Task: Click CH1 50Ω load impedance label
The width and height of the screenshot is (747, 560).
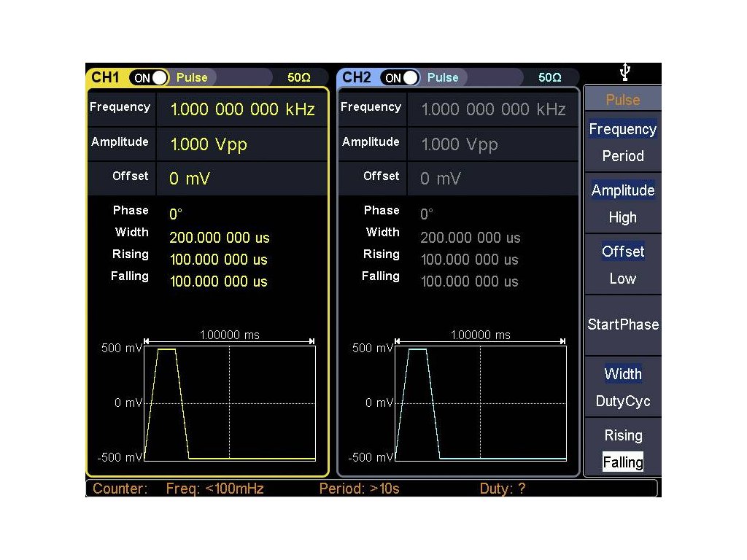Action: (x=299, y=77)
